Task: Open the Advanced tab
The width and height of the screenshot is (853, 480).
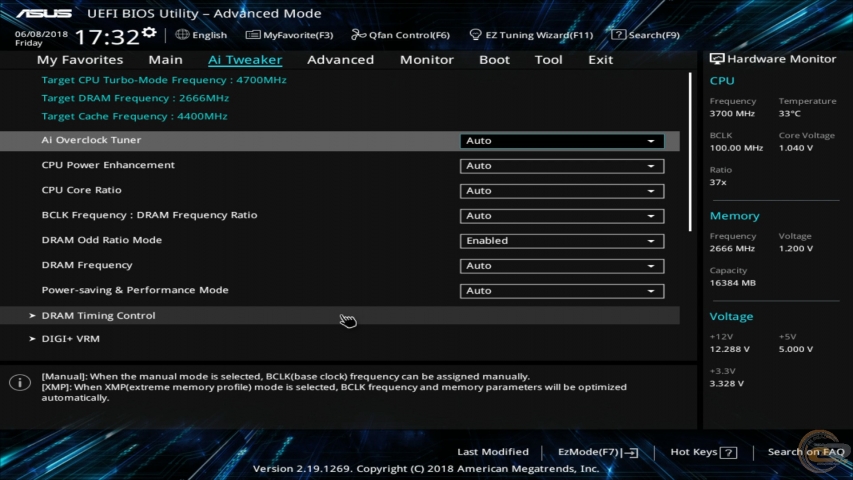Action: click(341, 60)
